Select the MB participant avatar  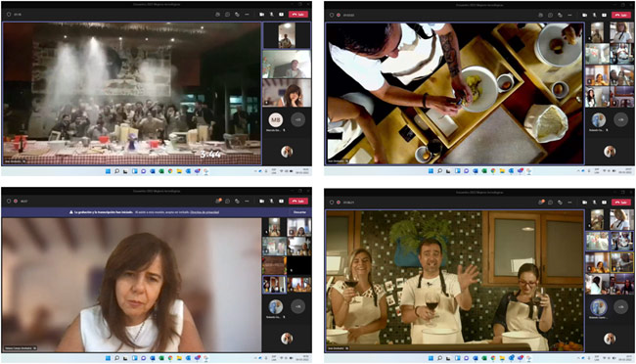point(275,119)
